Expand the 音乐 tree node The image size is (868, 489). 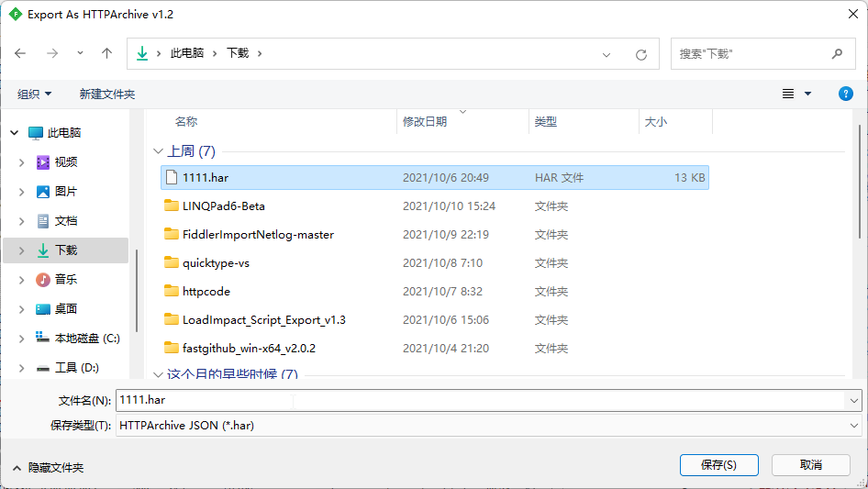click(22, 280)
